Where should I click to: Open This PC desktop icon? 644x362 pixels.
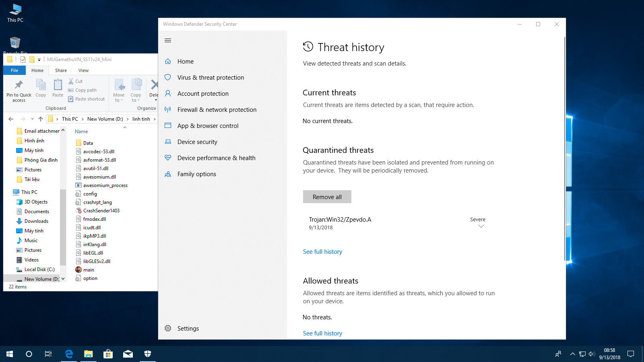tap(15, 13)
